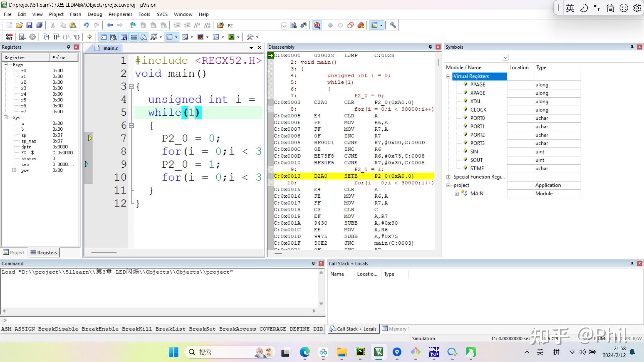The image size is (644, 362).
Task: Toggle the Disassembly Window view button
Action: pyautogui.click(x=114, y=37)
